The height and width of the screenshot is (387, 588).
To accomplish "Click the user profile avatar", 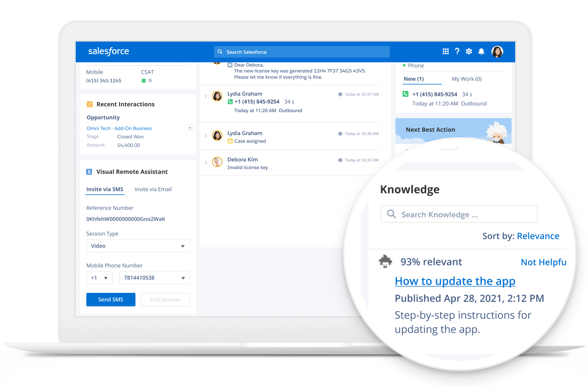I will point(497,52).
